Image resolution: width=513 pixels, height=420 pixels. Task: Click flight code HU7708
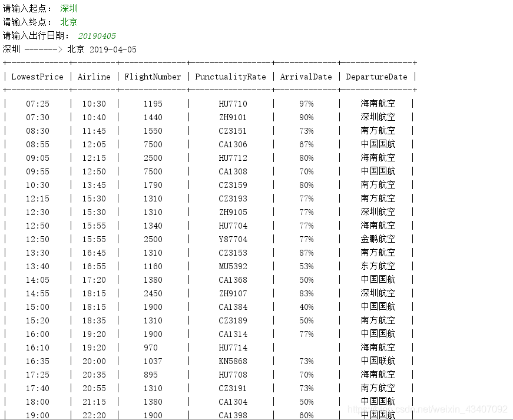[233, 375]
